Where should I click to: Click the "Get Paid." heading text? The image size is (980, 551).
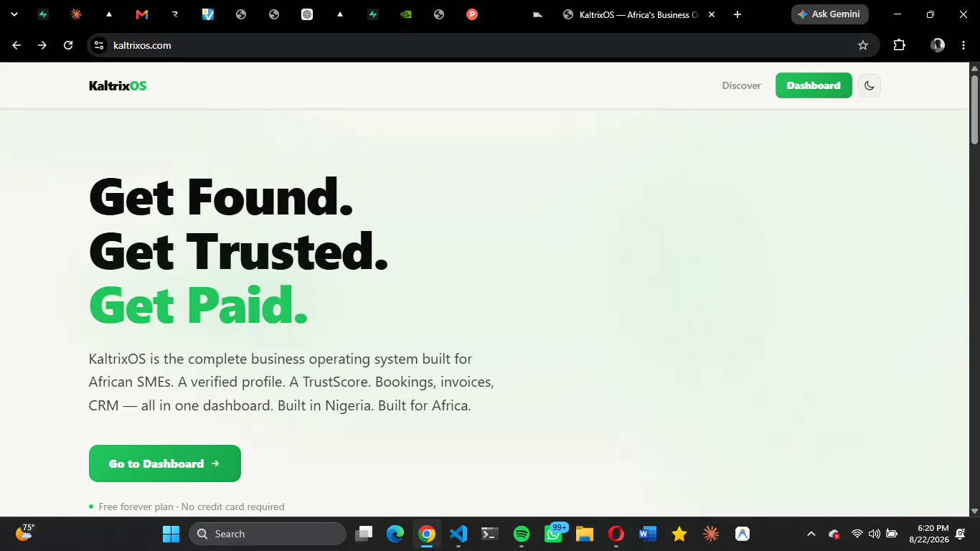tap(199, 305)
